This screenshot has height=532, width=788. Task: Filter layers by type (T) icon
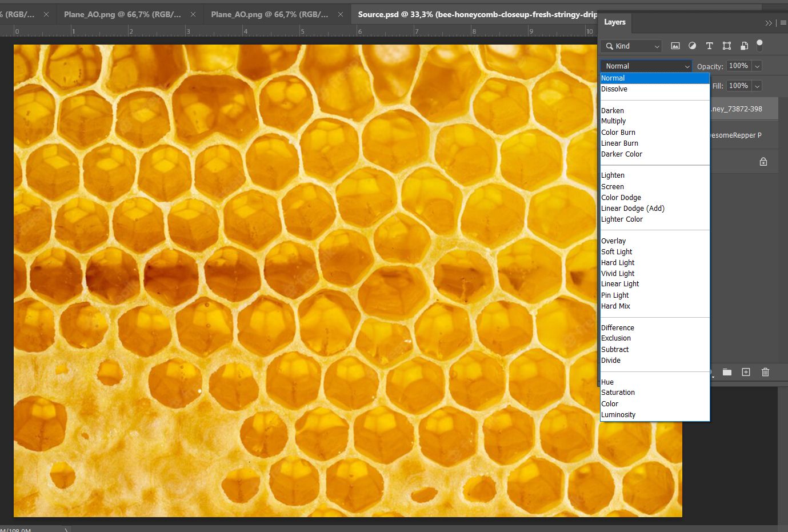(x=709, y=46)
